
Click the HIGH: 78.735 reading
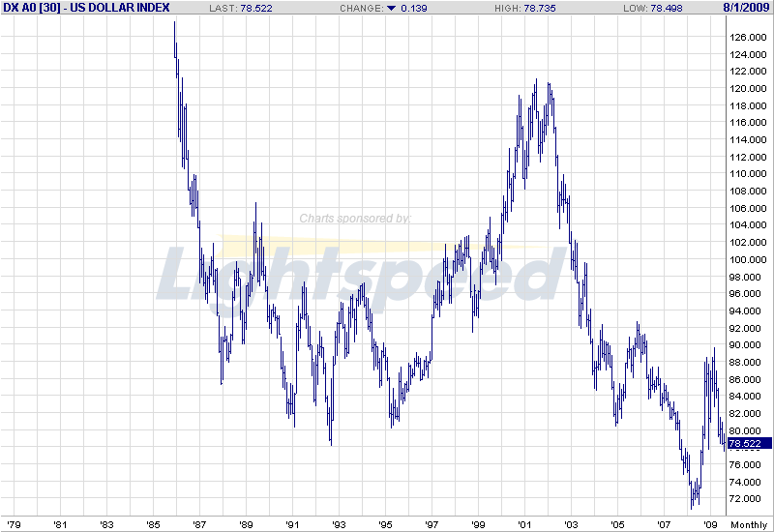coord(524,9)
